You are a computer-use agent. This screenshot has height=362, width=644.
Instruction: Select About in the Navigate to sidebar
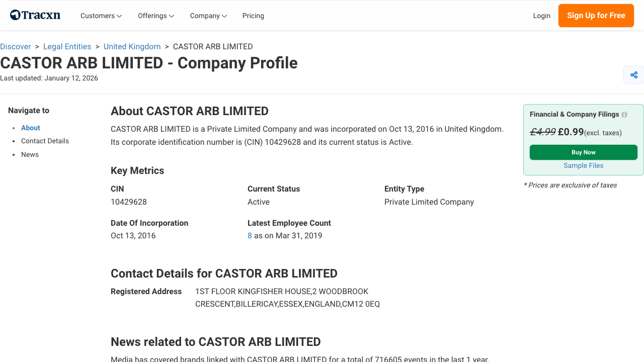pos(30,128)
